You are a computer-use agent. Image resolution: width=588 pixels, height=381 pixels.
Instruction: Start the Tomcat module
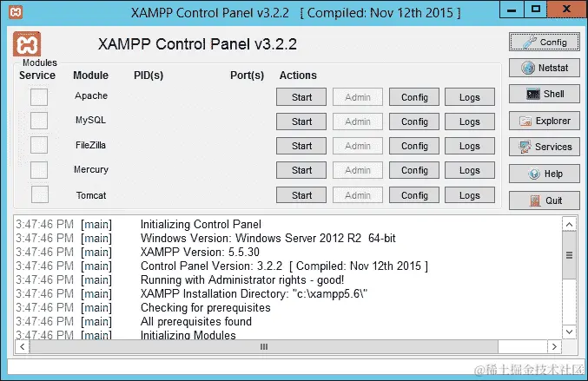click(301, 195)
